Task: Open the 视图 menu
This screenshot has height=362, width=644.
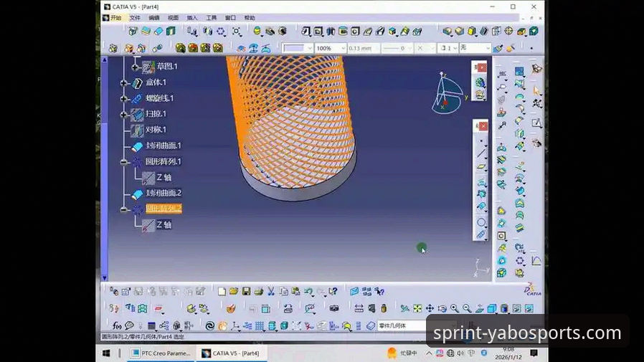Action: click(173, 18)
